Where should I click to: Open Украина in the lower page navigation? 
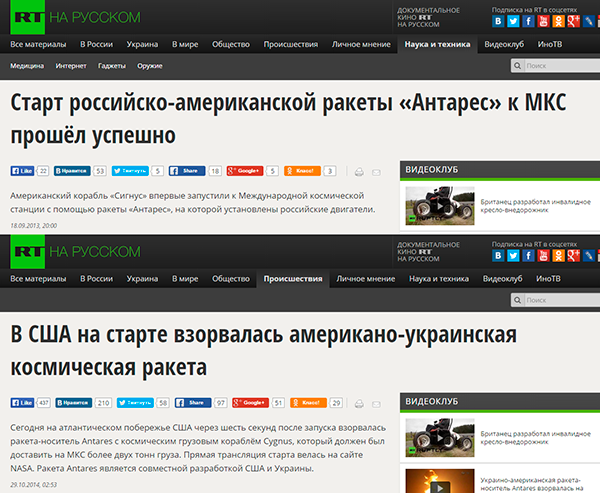[x=142, y=279]
